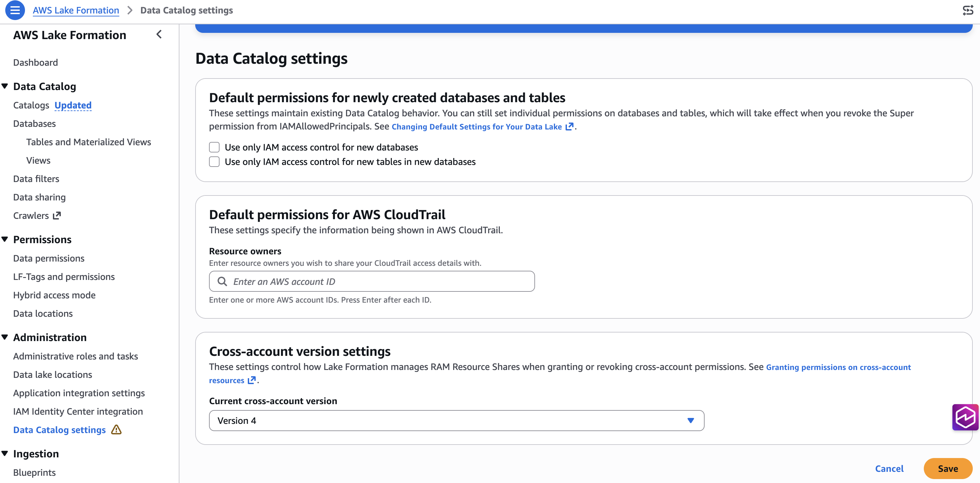Enable IAM-only access control for new databases
Viewport: 980px width, 483px height.
(214, 147)
